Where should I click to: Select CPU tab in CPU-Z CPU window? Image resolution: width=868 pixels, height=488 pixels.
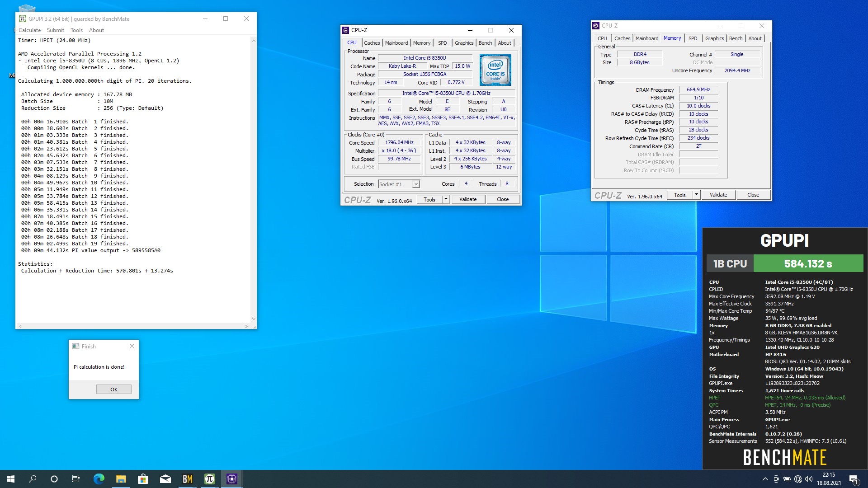pos(352,42)
